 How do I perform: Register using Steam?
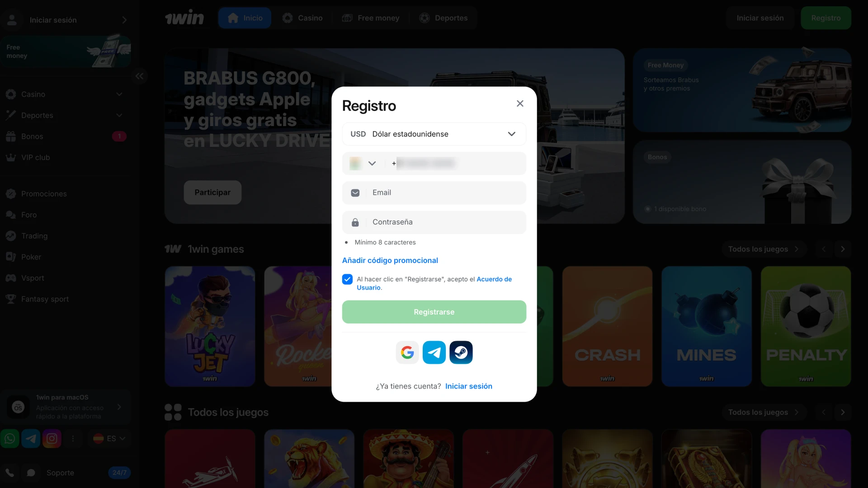click(x=461, y=352)
